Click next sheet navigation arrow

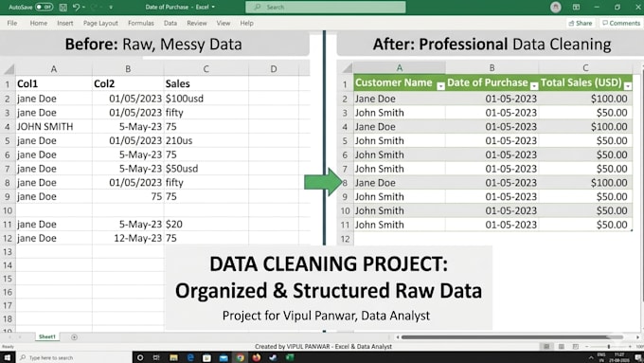[x=20, y=337]
